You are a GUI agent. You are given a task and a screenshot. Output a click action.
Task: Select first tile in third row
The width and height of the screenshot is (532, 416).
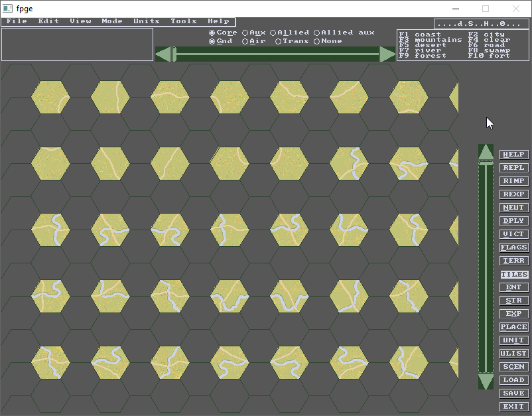(x=50, y=230)
